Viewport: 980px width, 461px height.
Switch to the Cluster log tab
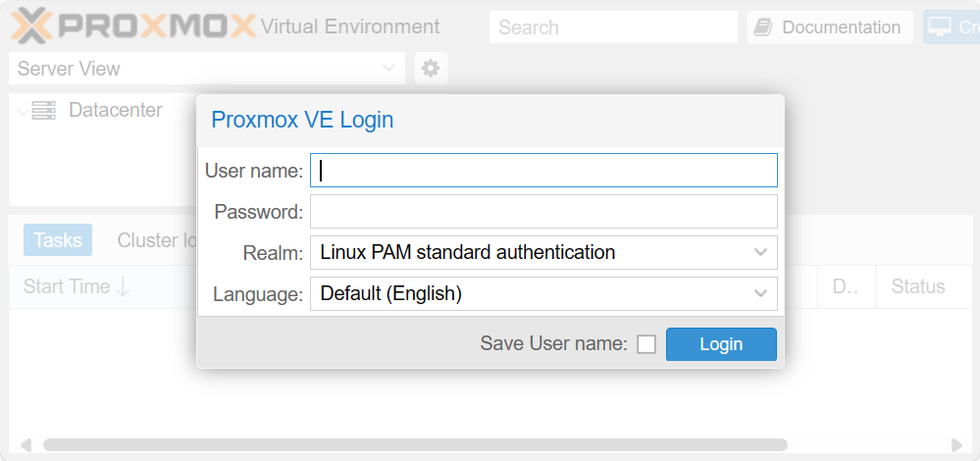coord(157,240)
